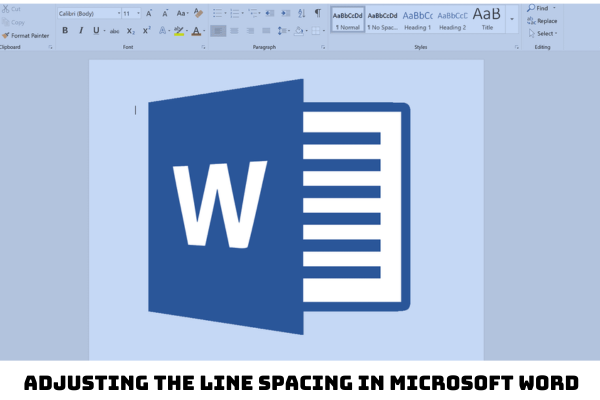The width and height of the screenshot is (600, 400).
Task: Select Justify alignment
Action: coord(266,31)
